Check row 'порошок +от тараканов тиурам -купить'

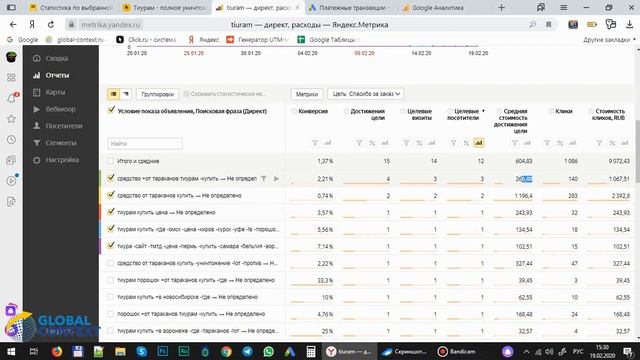coord(111,314)
